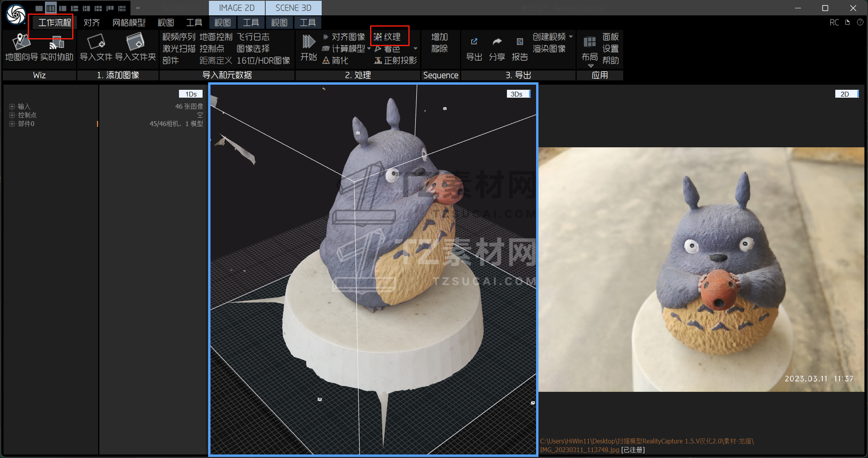Click the 纹理 texture tool

click(387, 37)
